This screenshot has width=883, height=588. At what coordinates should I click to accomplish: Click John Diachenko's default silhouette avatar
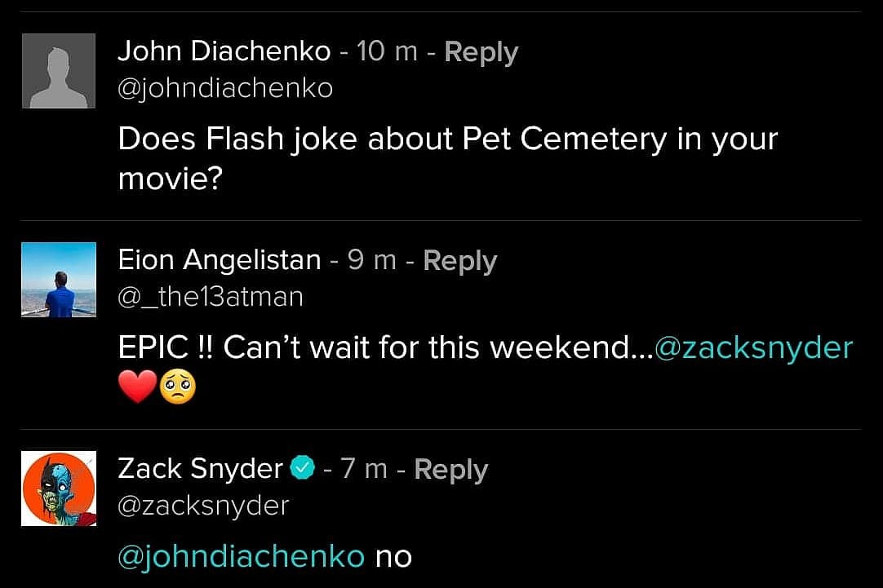pyautogui.click(x=58, y=71)
